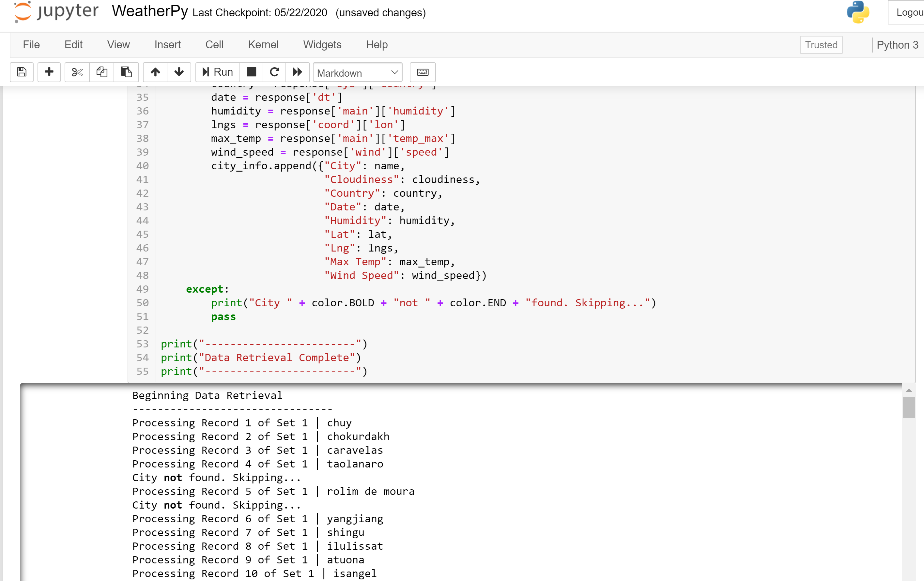Viewport: 924px width, 581px height.
Task: Interrupt the kernel with stop icon
Action: [251, 72]
